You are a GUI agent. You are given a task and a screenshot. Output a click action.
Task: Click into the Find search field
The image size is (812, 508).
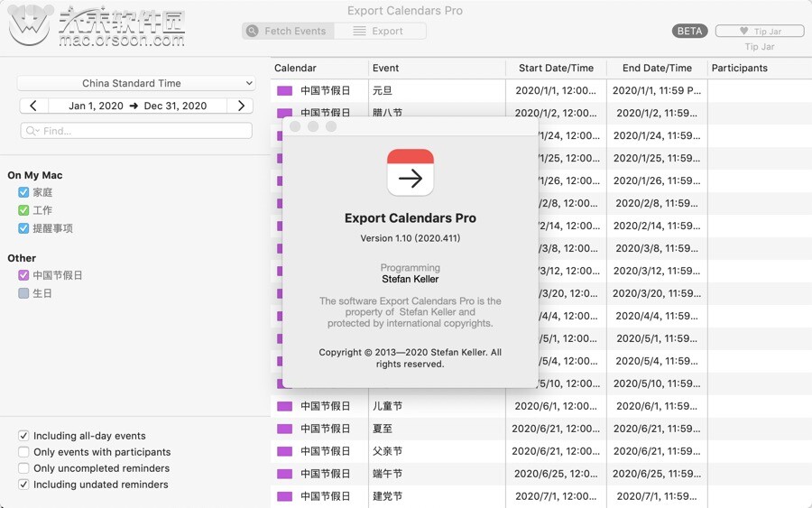[136, 131]
